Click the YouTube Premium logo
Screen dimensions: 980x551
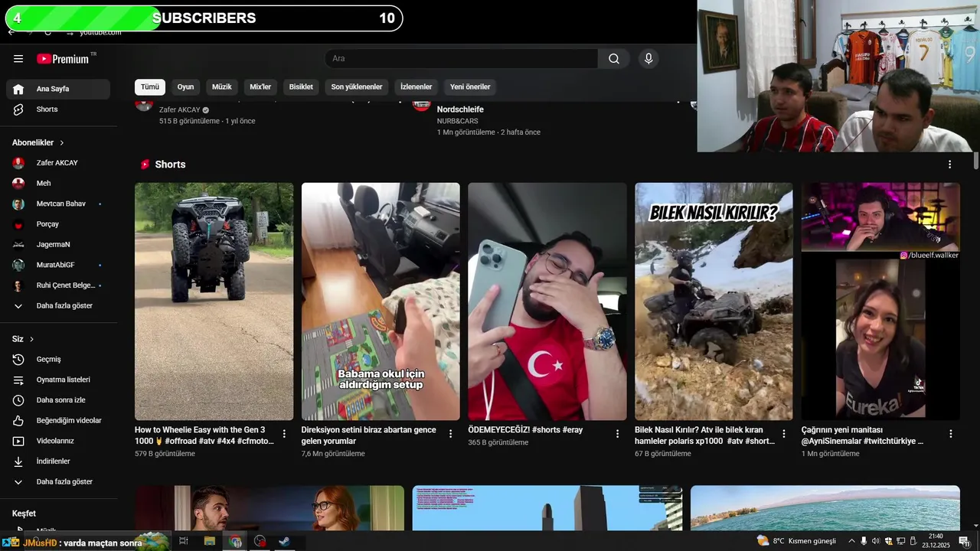[63, 59]
